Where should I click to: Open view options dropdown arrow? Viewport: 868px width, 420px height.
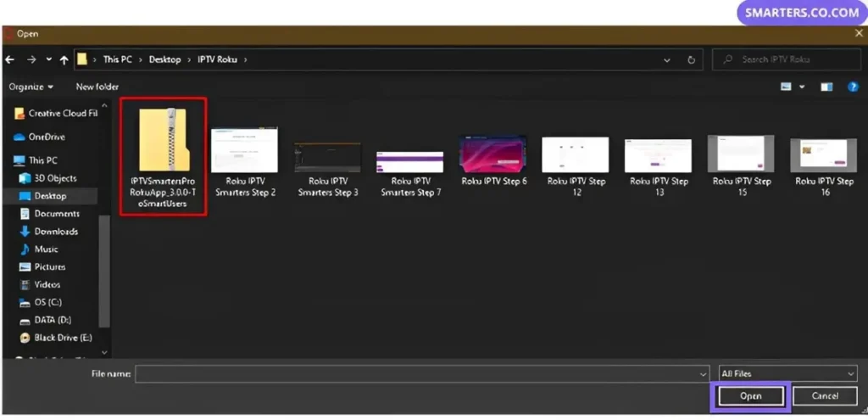tap(802, 87)
